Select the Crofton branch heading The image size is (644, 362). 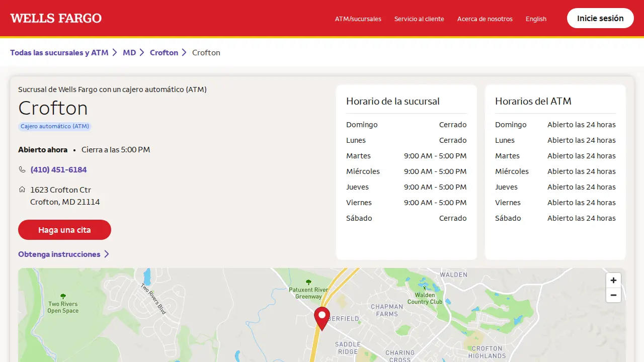tap(53, 108)
